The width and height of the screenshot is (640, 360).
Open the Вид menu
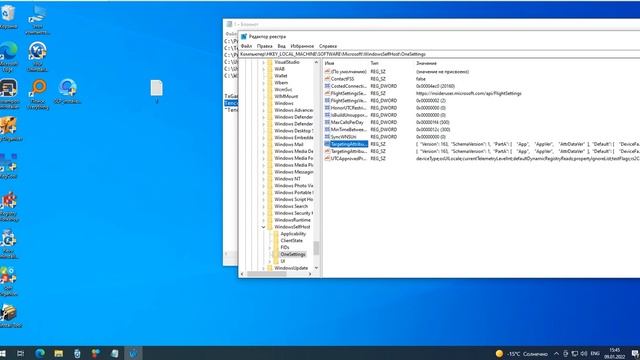282,46
